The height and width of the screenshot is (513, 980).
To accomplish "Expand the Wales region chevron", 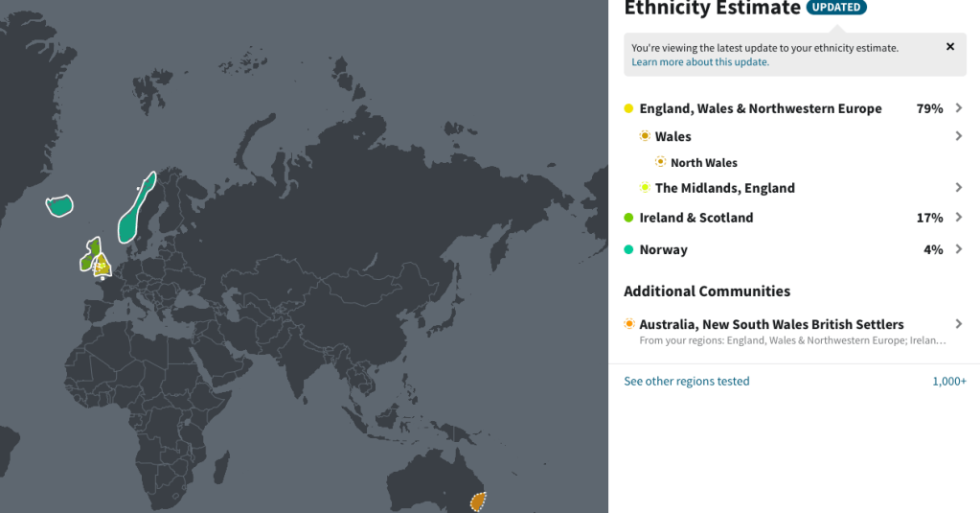I will (x=958, y=136).
